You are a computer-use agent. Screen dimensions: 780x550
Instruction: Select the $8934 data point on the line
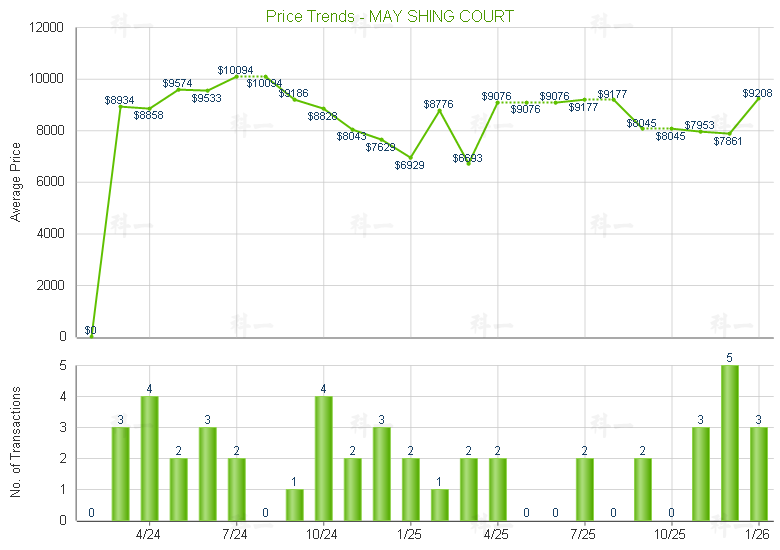pyautogui.click(x=120, y=106)
